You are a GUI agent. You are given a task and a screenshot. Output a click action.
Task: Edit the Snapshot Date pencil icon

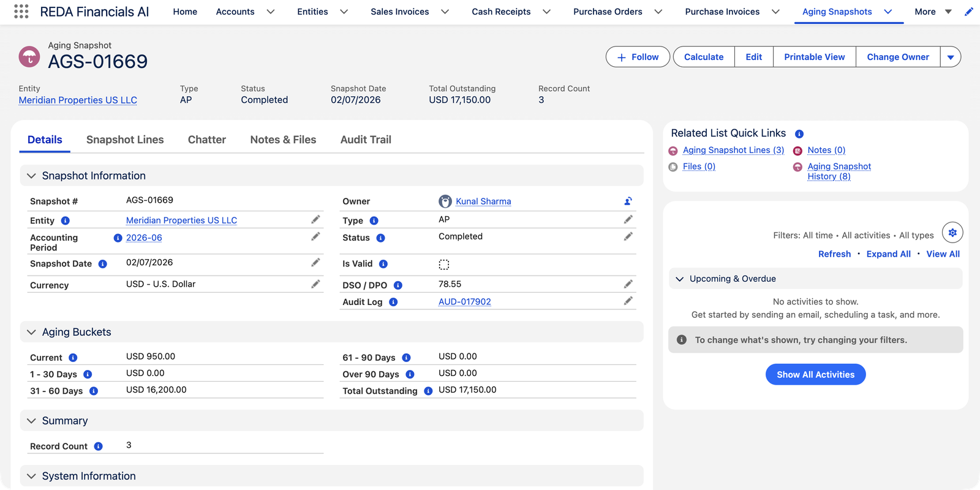click(315, 262)
